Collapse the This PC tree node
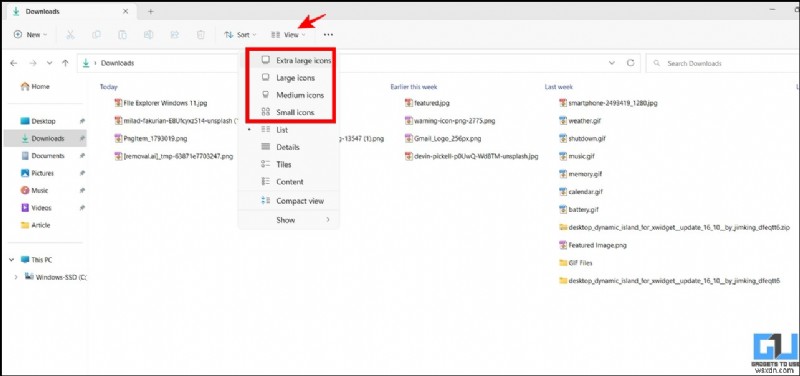Image resolution: width=800 pixels, height=376 pixels. [11, 260]
